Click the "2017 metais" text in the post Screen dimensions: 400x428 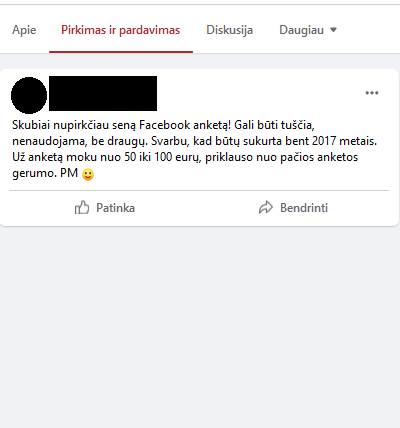344,141
